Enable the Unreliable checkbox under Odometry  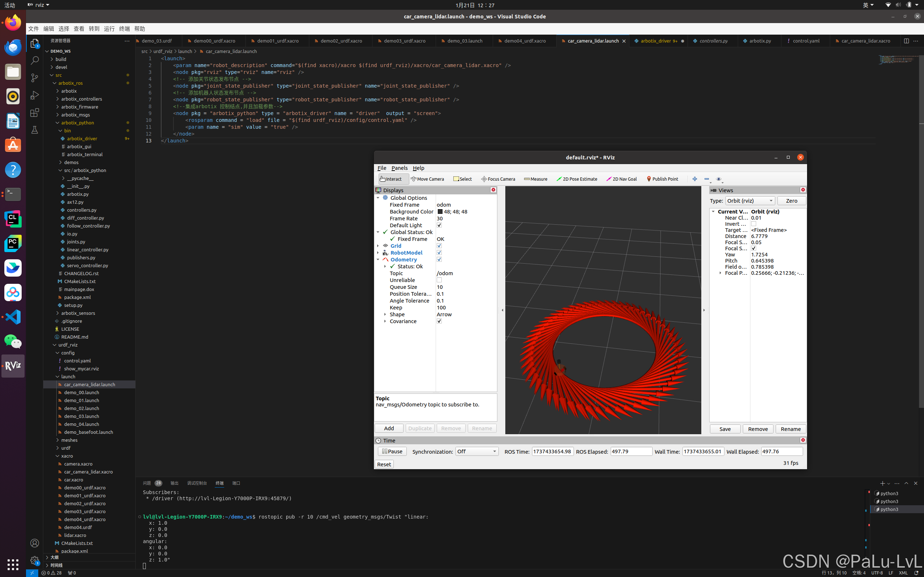(439, 280)
